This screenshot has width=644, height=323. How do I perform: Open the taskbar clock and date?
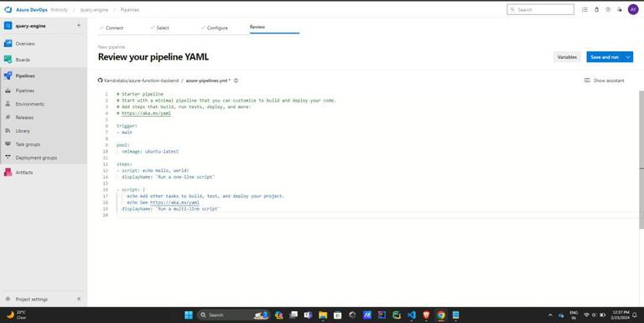coord(621,315)
